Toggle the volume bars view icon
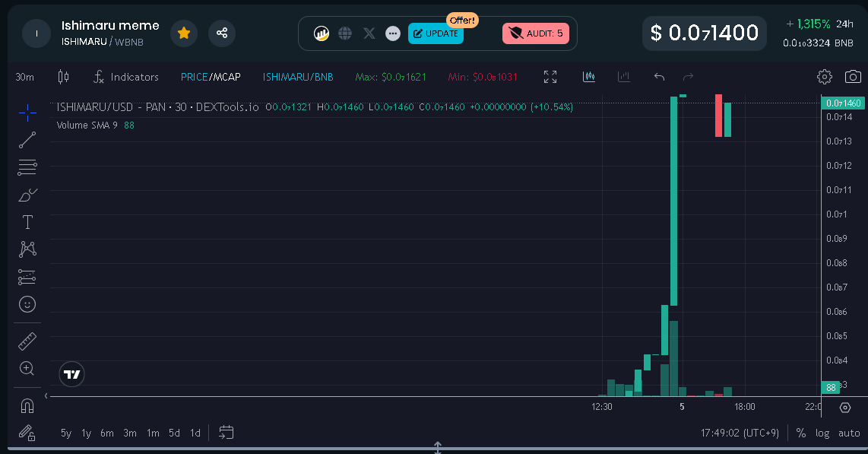 (624, 77)
